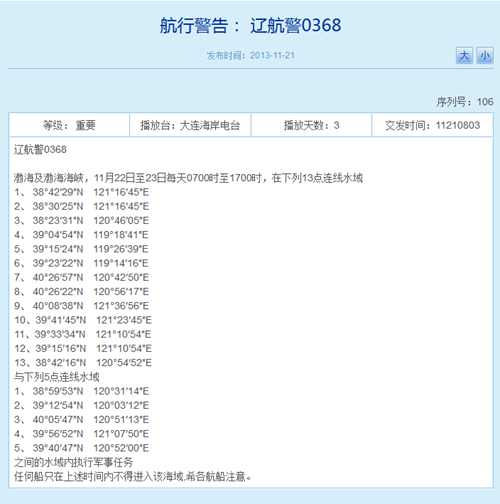Click the 任何船只在上述时间内 notice line
The width and height of the screenshot is (500, 504).
(133, 477)
